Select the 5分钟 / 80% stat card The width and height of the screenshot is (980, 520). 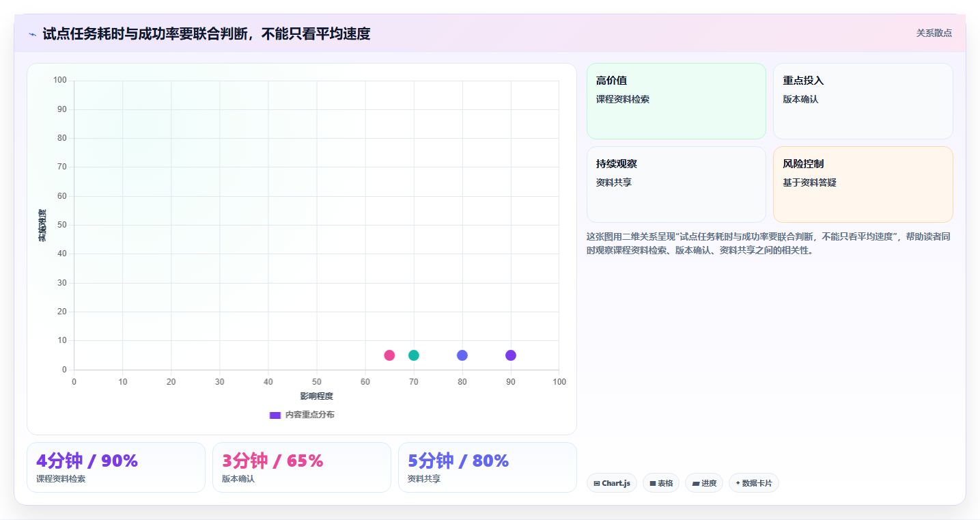coord(488,467)
